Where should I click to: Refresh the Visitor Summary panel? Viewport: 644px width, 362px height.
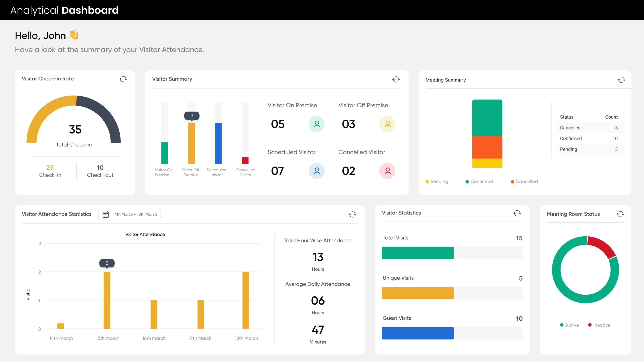tap(396, 80)
